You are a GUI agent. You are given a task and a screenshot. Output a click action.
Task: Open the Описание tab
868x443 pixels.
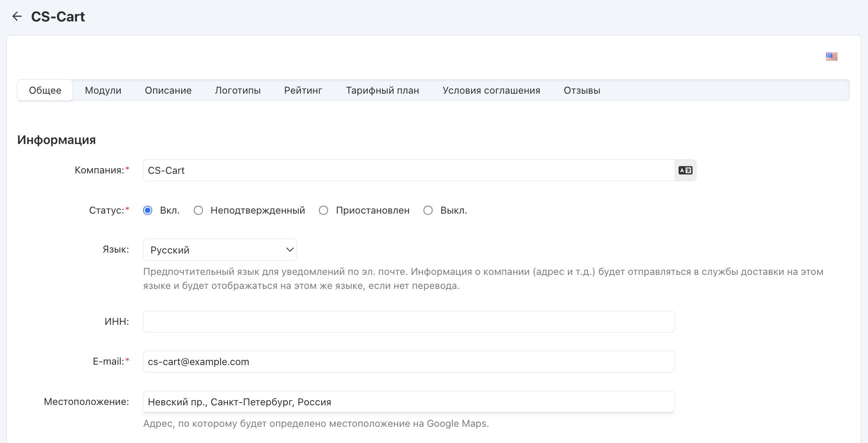click(168, 91)
